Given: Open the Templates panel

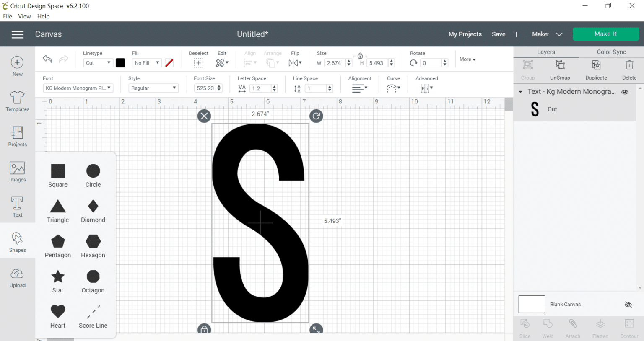Looking at the screenshot, I should pyautogui.click(x=17, y=101).
